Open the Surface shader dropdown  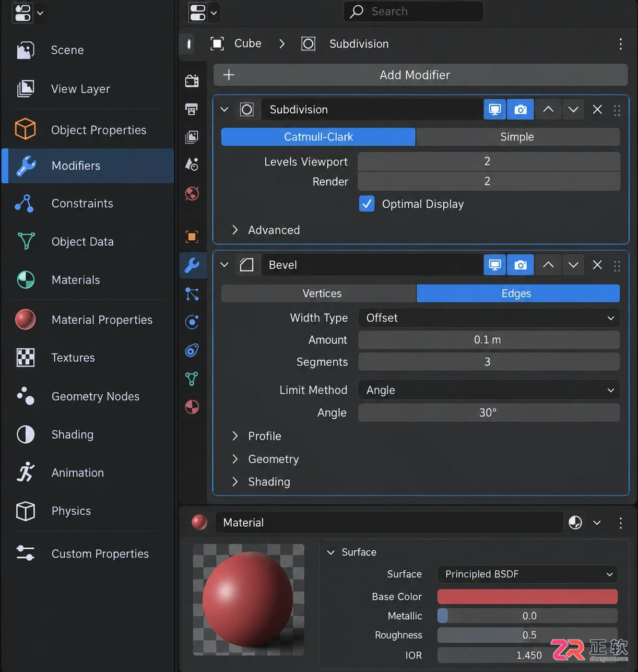point(527,574)
